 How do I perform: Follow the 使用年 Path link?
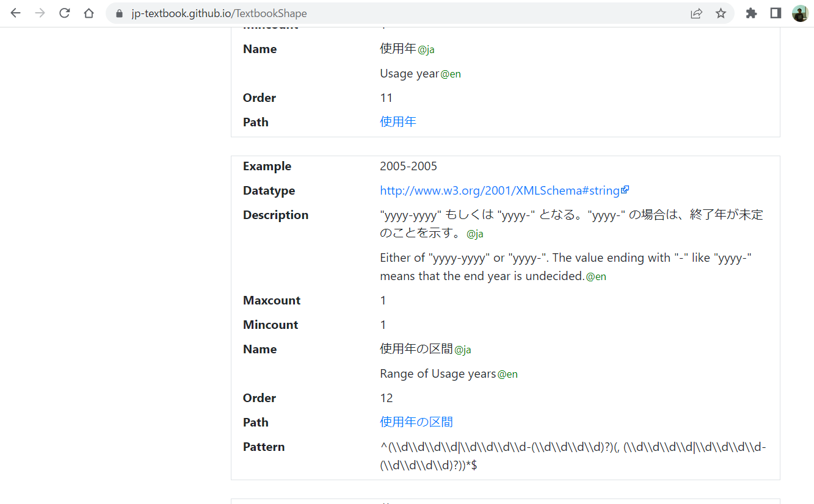click(398, 121)
